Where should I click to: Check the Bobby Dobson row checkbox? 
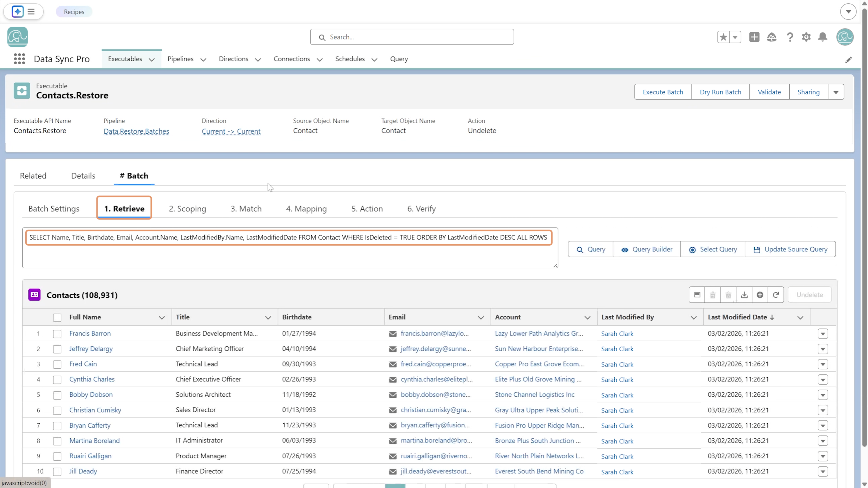(x=57, y=395)
